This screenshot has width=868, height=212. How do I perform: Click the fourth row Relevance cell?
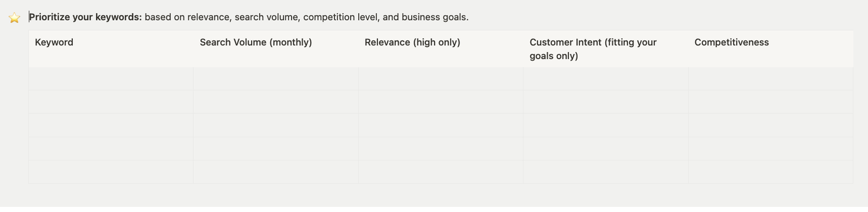[x=441, y=148]
